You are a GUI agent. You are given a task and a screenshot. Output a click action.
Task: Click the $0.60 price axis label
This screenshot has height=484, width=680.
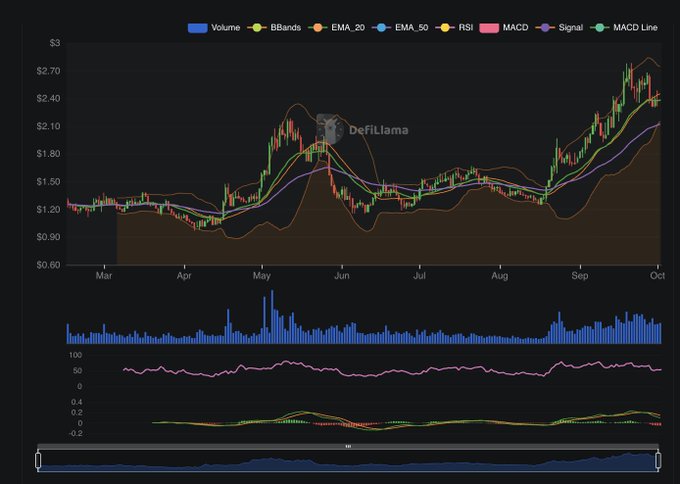click(49, 265)
